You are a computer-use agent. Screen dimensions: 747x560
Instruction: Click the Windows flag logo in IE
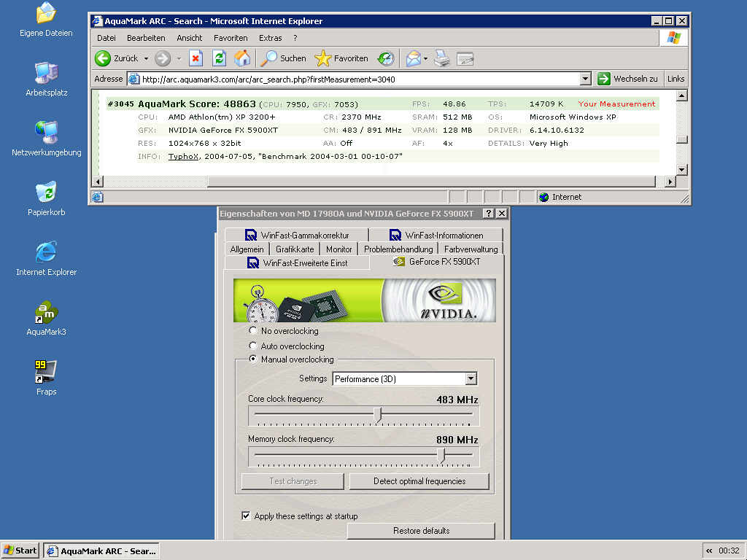tap(673, 38)
